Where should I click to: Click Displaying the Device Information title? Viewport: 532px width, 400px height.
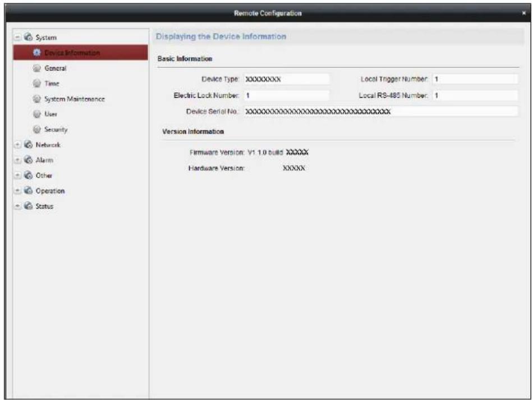pyautogui.click(x=221, y=37)
